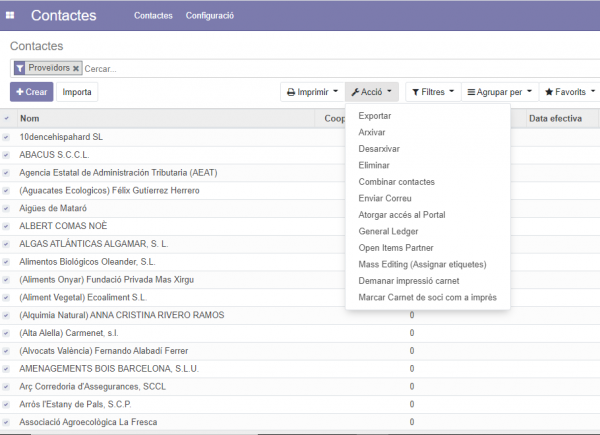
Task: Uncheck the ABACUS S.C.C.L. row checkbox
Action: click(8, 155)
